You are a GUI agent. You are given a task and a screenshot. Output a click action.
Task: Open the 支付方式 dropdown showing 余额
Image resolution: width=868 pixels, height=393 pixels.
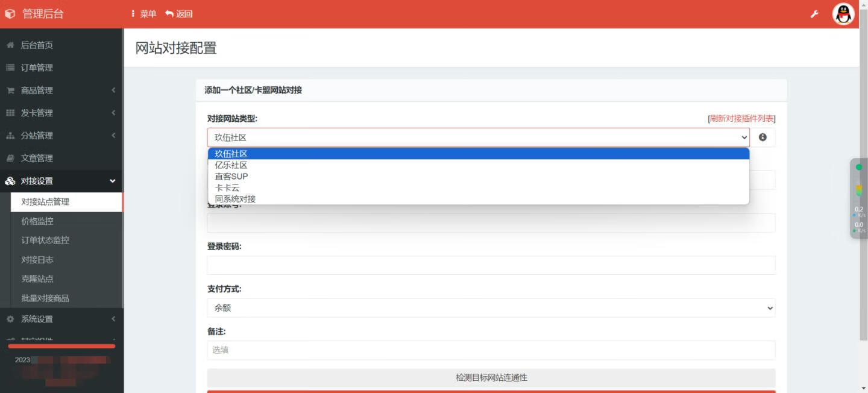pos(491,308)
